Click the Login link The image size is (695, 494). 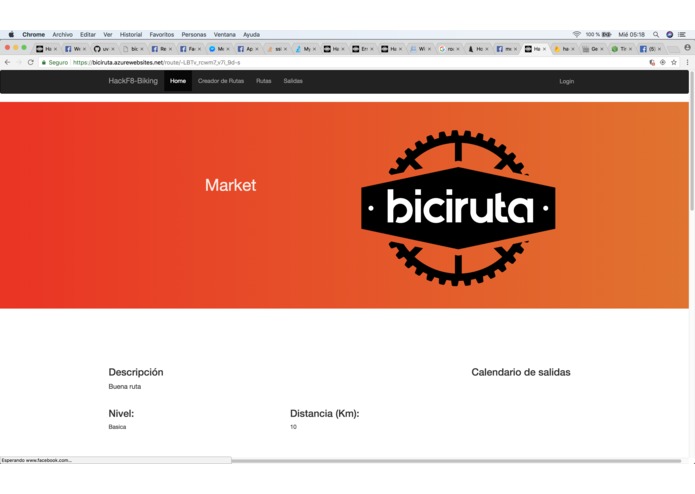(566, 81)
